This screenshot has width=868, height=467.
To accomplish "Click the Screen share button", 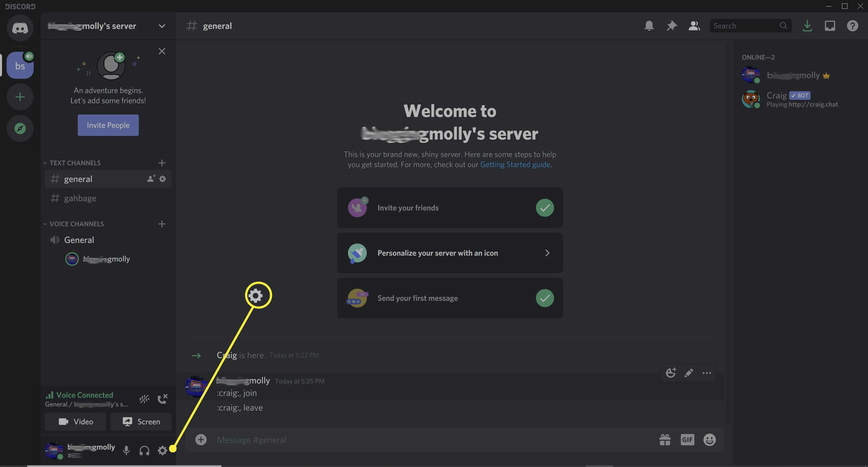I will tap(141, 422).
